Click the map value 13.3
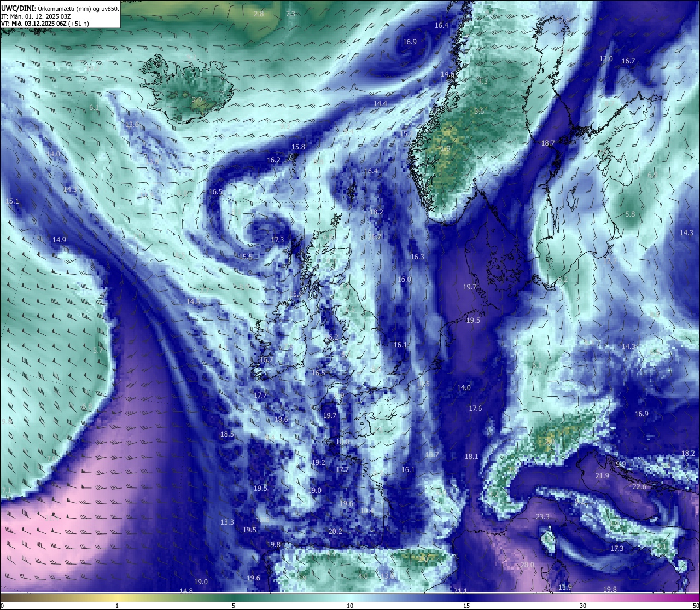Viewport: 700px width, 610px height. (x=227, y=522)
